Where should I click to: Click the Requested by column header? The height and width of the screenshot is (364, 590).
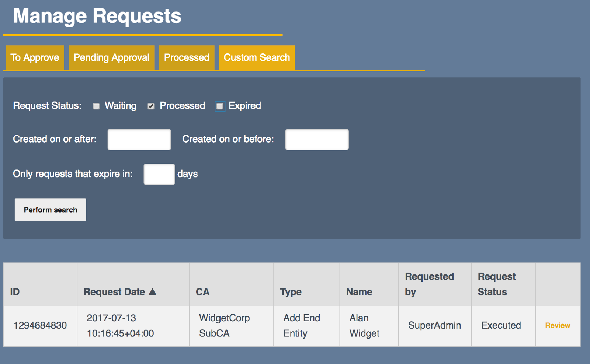[x=429, y=284]
